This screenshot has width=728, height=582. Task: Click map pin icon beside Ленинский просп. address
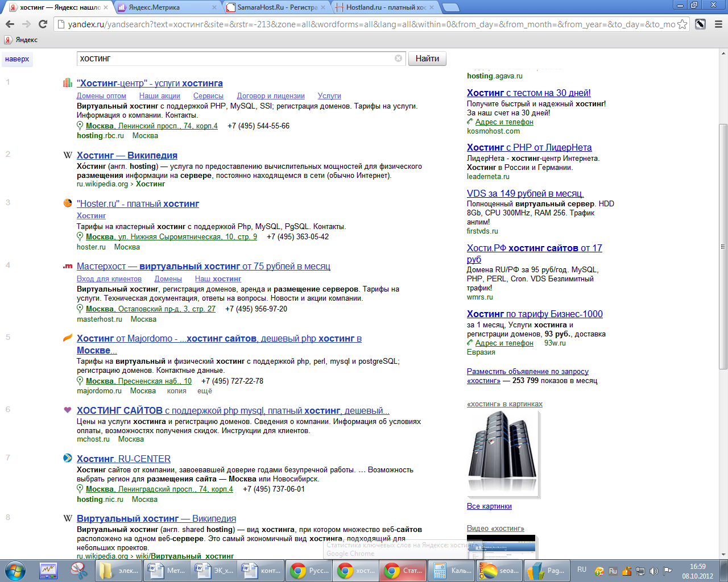point(80,126)
